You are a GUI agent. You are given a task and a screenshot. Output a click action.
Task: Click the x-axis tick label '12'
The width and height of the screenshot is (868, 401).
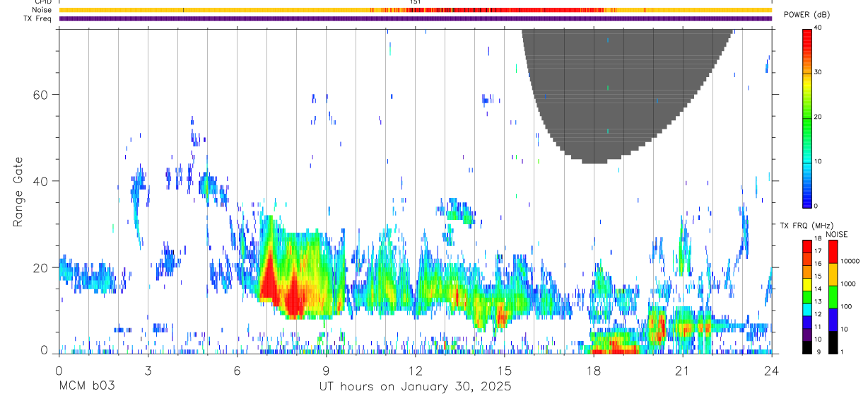point(416,371)
